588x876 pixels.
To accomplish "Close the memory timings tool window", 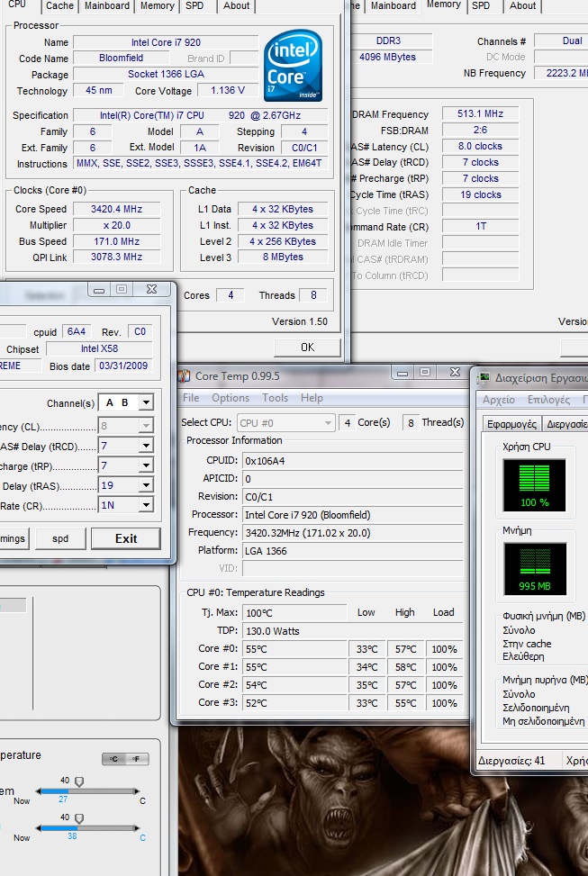I will pyautogui.click(x=151, y=289).
